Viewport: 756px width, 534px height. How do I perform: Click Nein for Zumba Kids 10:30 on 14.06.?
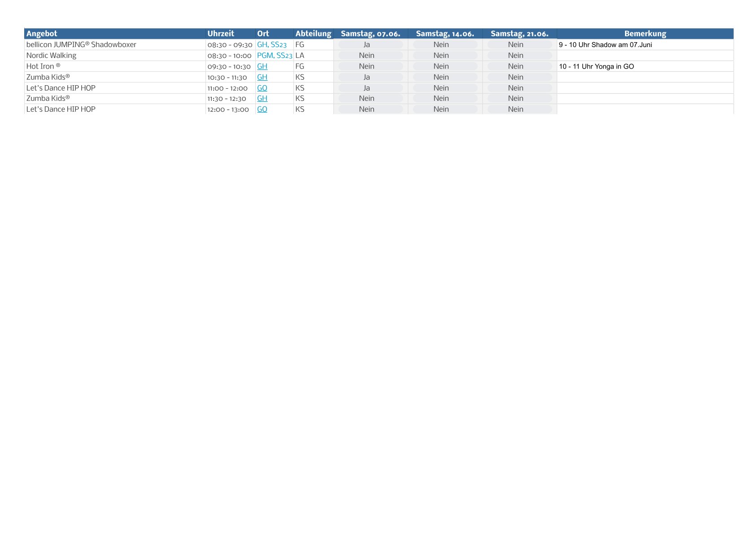[x=445, y=77]
